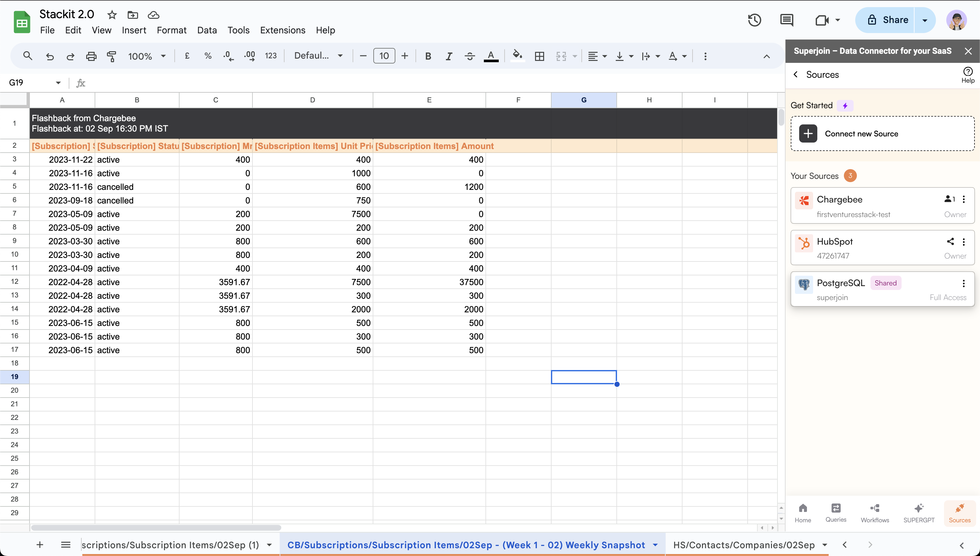The width and height of the screenshot is (980, 556).
Task: Open SUPERGPT in Superjoin panel
Action: pyautogui.click(x=918, y=513)
